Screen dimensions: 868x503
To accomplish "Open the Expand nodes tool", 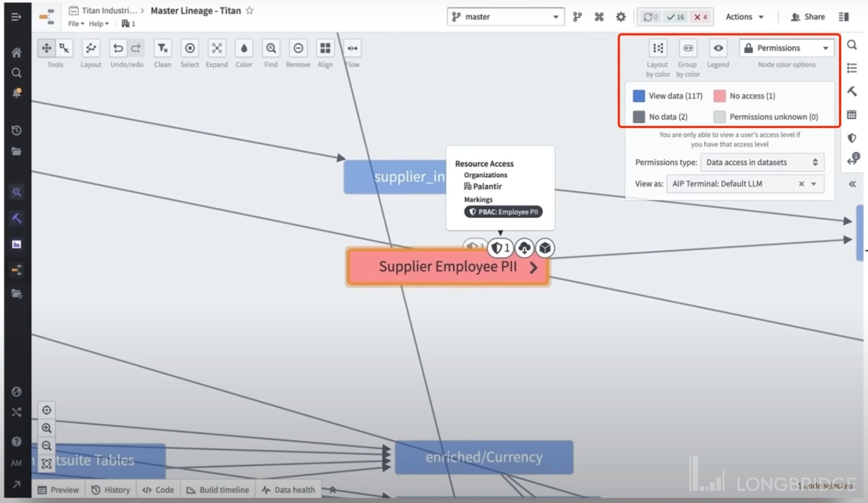I will [217, 48].
